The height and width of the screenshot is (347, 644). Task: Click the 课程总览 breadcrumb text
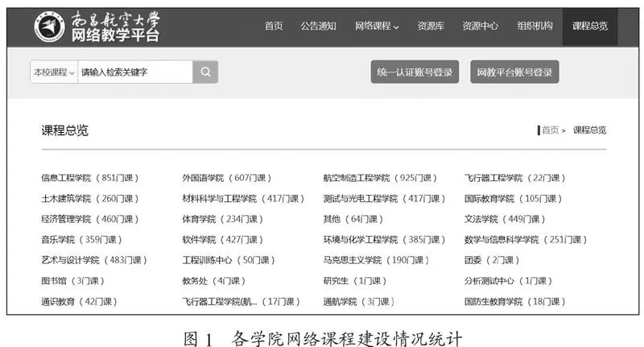tap(590, 130)
